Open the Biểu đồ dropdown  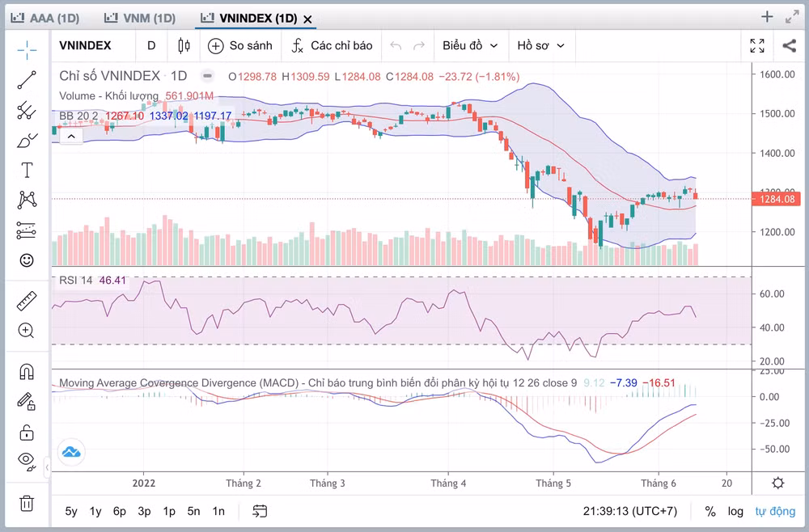pyautogui.click(x=470, y=46)
